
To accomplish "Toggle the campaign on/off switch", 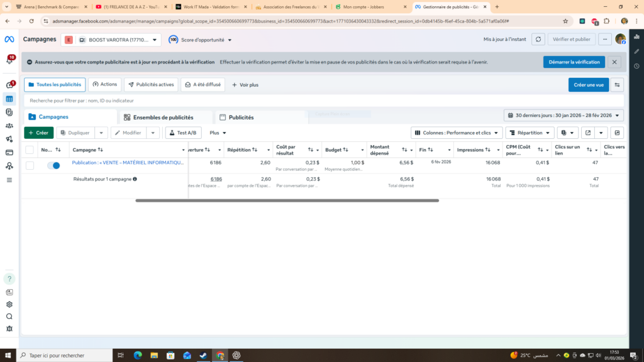I will coord(53,165).
